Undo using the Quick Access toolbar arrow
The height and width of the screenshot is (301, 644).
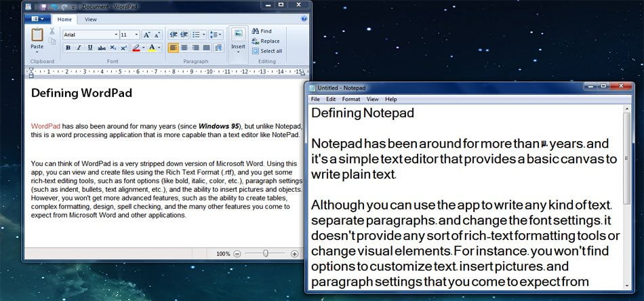[x=54, y=7]
